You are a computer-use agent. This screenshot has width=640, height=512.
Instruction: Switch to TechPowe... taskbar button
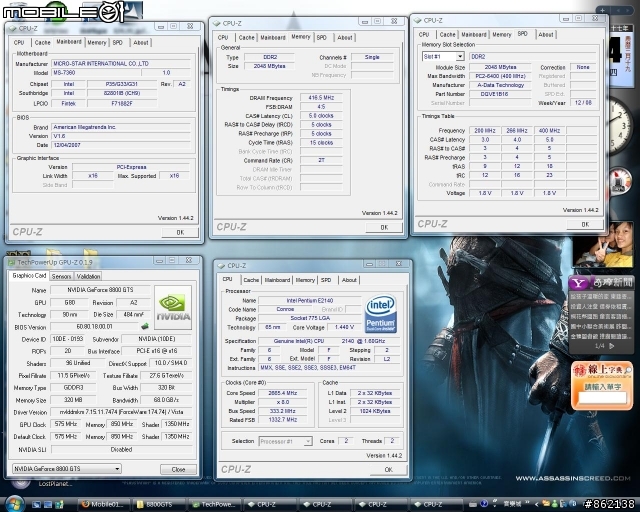pos(215,505)
